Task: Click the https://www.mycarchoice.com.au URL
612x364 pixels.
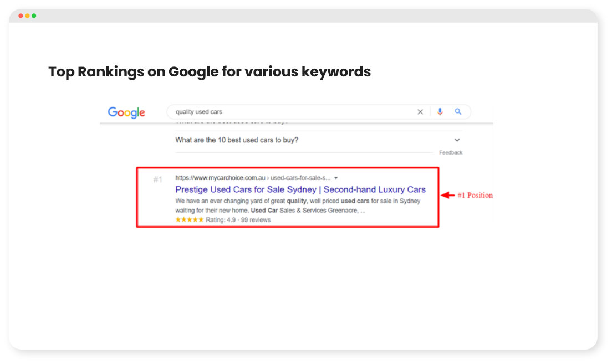Action: (x=220, y=178)
